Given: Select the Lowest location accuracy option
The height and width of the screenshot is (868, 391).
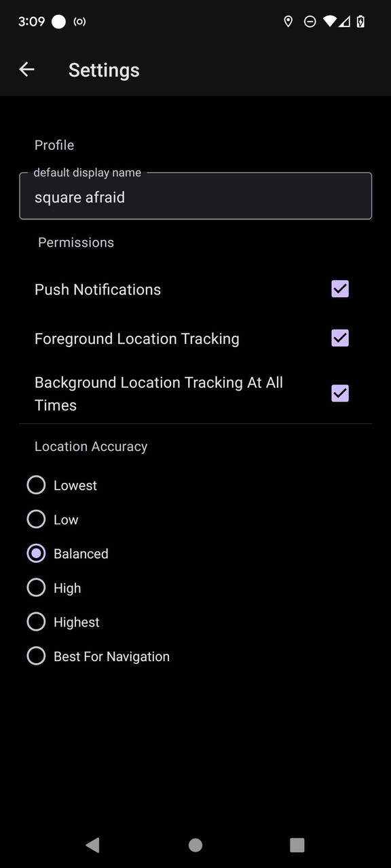Looking at the screenshot, I should (36, 485).
